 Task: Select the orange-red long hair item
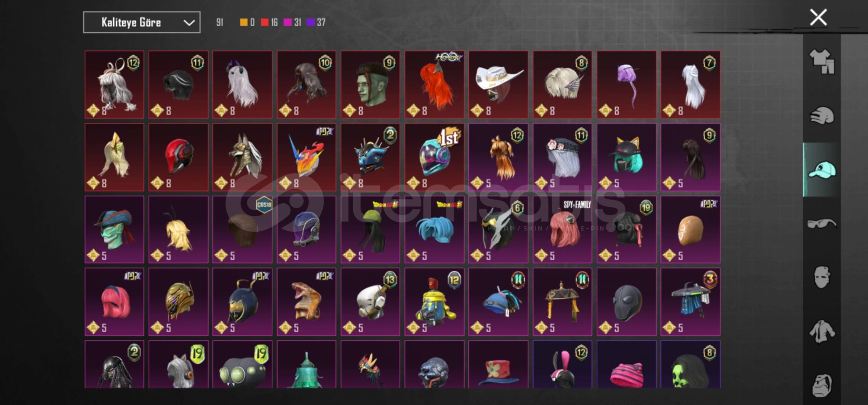tap(434, 85)
